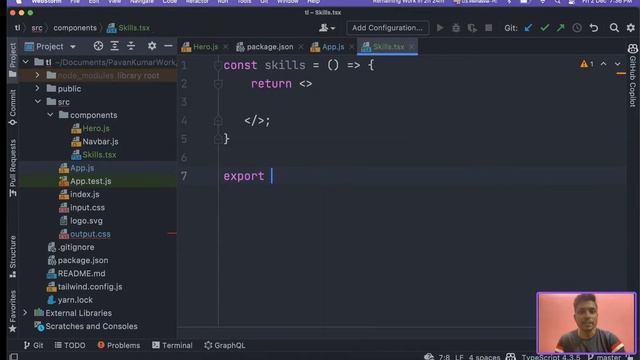Expand External Libraries node
640x360 pixels.
[x=25, y=313]
